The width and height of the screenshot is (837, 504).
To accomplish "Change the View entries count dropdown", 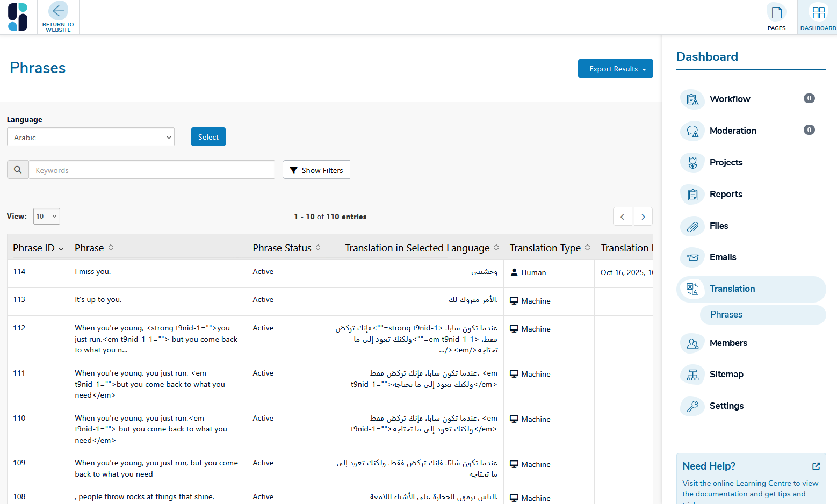I will coord(47,217).
